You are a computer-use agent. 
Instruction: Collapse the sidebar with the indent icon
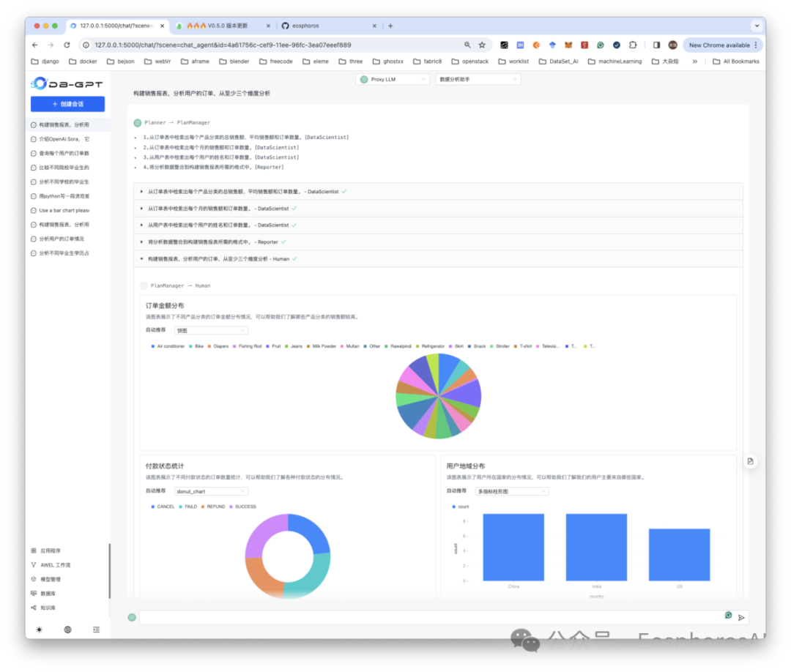click(x=97, y=629)
